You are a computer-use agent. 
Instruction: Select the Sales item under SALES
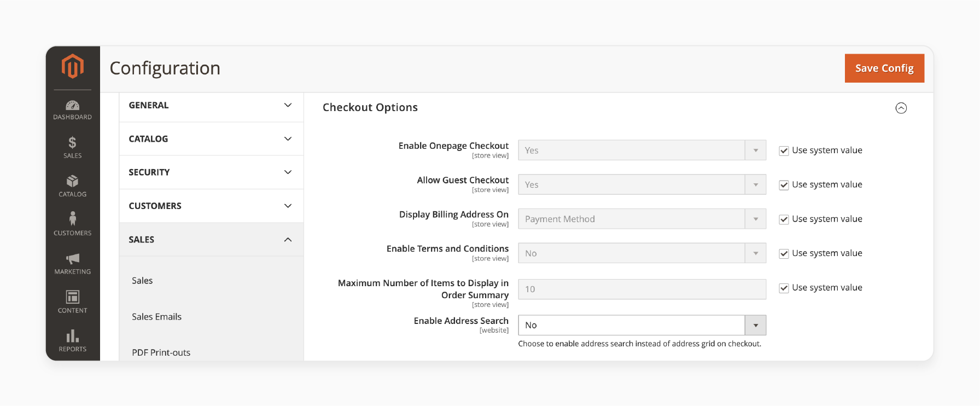pos(142,281)
